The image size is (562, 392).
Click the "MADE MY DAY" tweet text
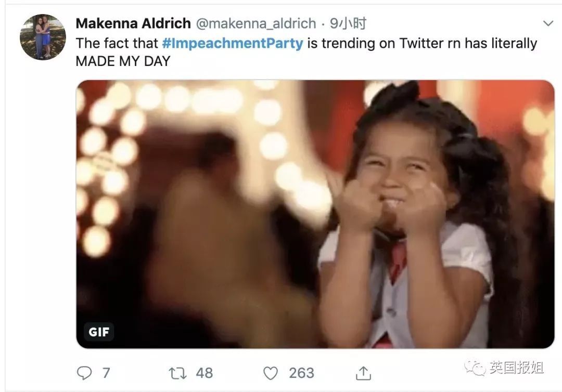123,61
